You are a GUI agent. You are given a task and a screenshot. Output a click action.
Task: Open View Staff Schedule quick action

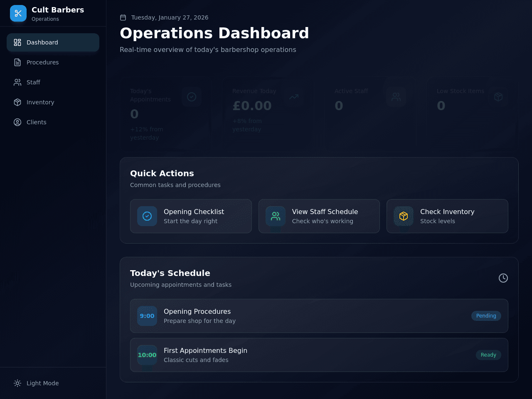coord(319,216)
